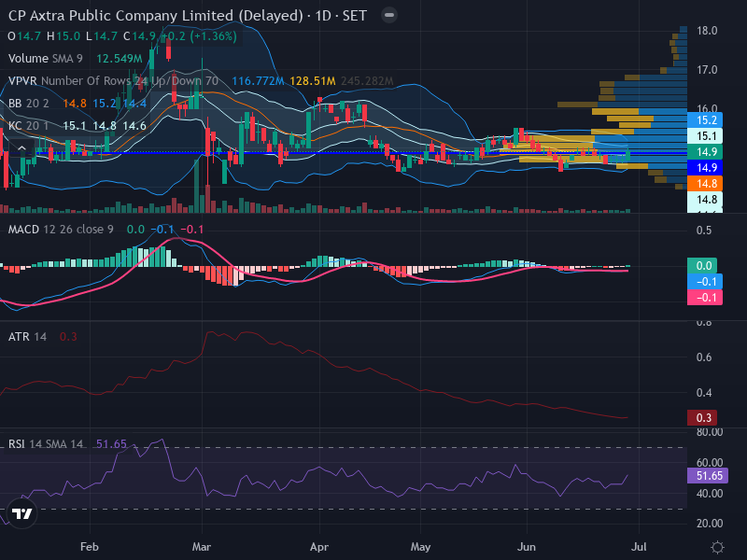Click the 128.51M VPVR down volume value
This screenshot has width=747, height=560.
(x=313, y=81)
